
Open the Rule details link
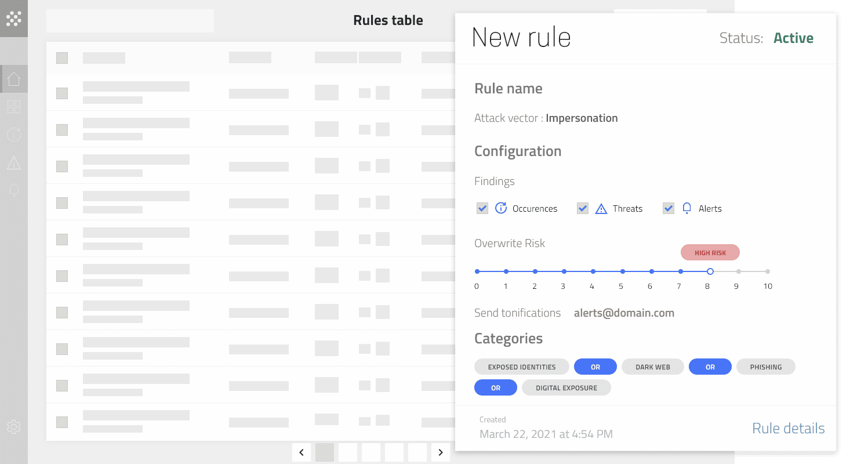pyautogui.click(x=788, y=429)
